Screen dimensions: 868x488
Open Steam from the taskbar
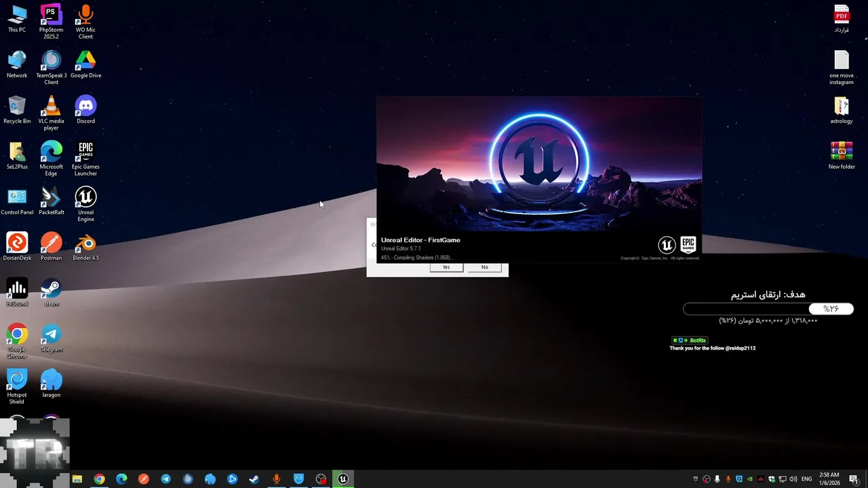point(254,479)
